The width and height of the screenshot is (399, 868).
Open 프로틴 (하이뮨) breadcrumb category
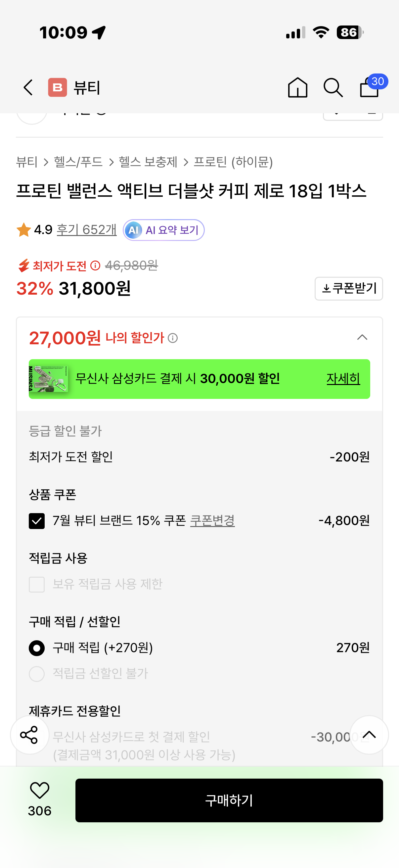pos(233,162)
